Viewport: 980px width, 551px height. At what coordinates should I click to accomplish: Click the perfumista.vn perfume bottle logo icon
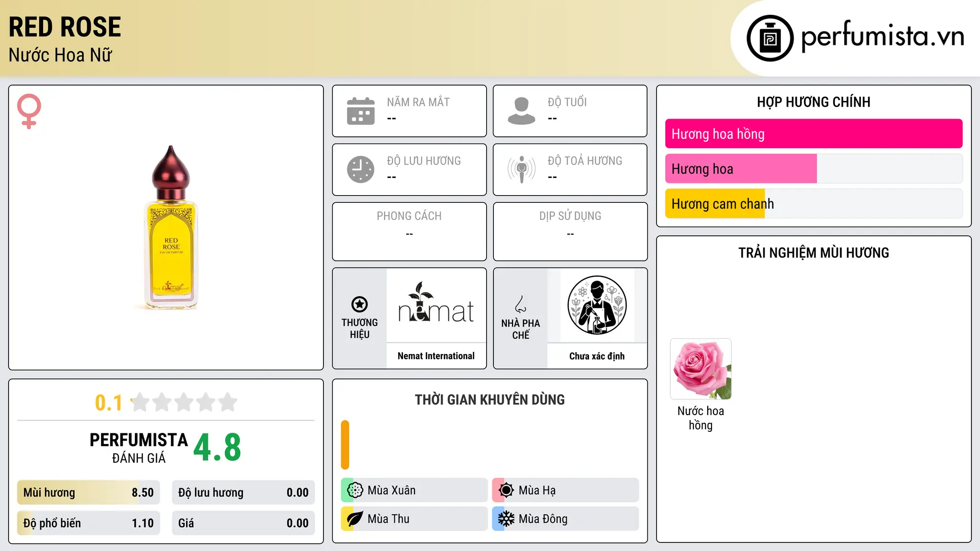[x=770, y=38]
